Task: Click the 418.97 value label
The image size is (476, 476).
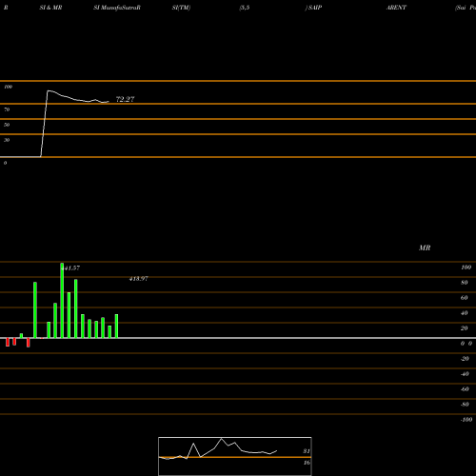Action: [x=139, y=279]
